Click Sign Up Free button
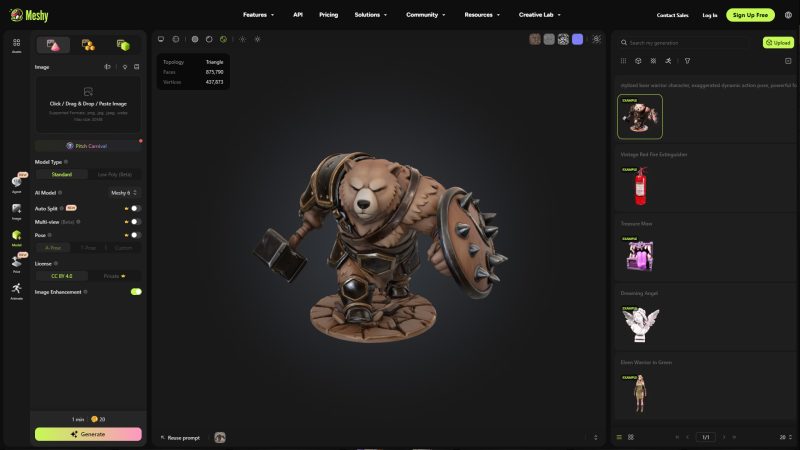800x450 pixels. pos(750,15)
